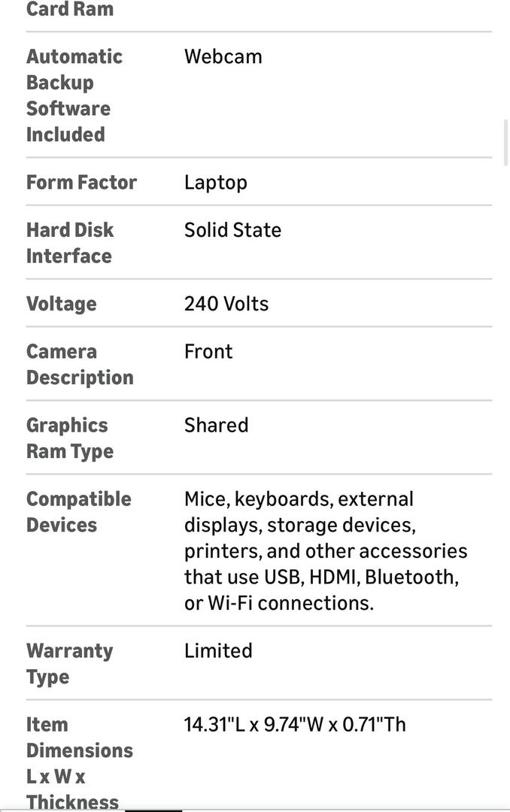
Task: Tap the Hard Disk Interface label
Action: point(69,243)
